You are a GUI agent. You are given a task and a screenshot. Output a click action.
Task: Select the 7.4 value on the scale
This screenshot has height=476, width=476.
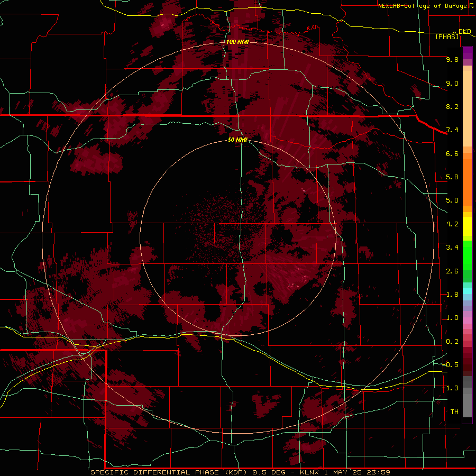pyautogui.click(x=452, y=130)
